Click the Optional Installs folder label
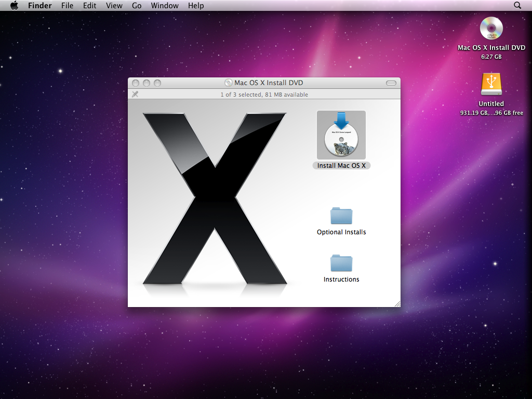The height and width of the screenshot is (399, 532). [341, 232]
